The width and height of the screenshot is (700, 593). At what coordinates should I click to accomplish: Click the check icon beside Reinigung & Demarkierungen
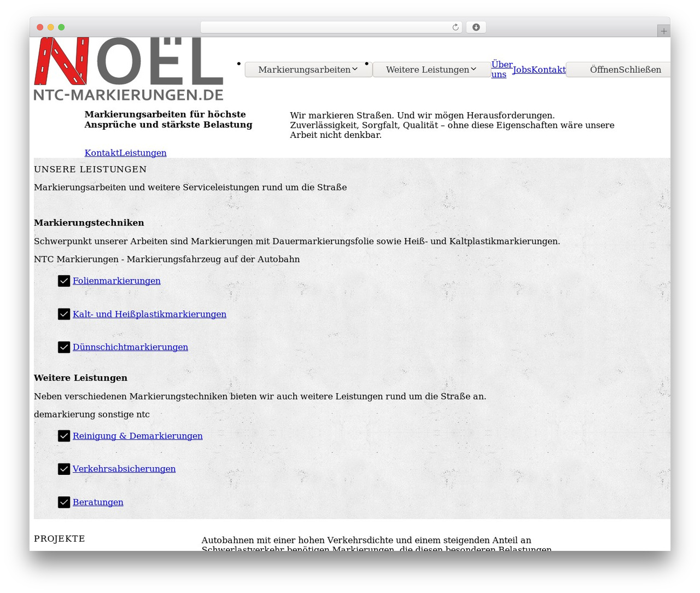pos(64,436)
